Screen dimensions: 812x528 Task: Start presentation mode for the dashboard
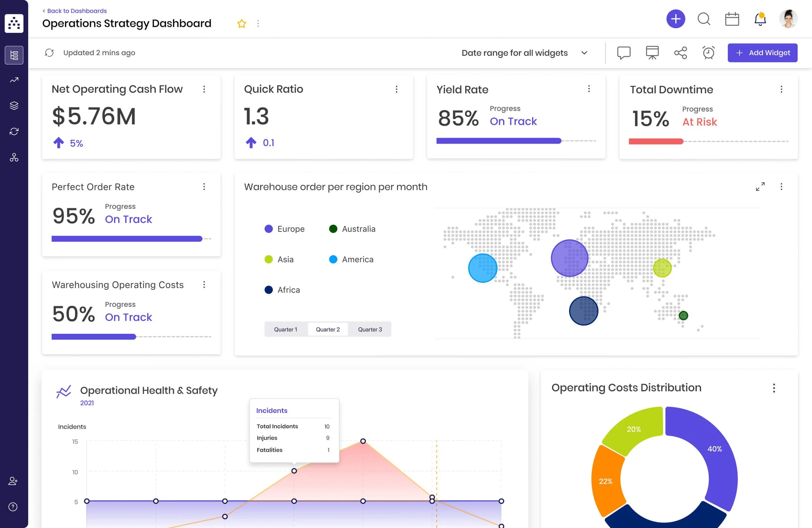click(x=652, y=53)
